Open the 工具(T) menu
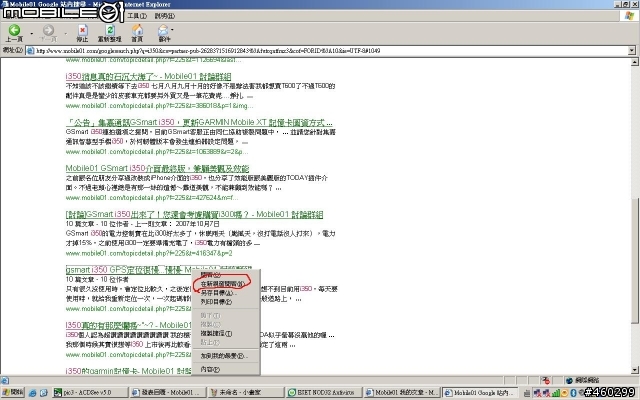The image size is (640, 400). pos(137,16)
